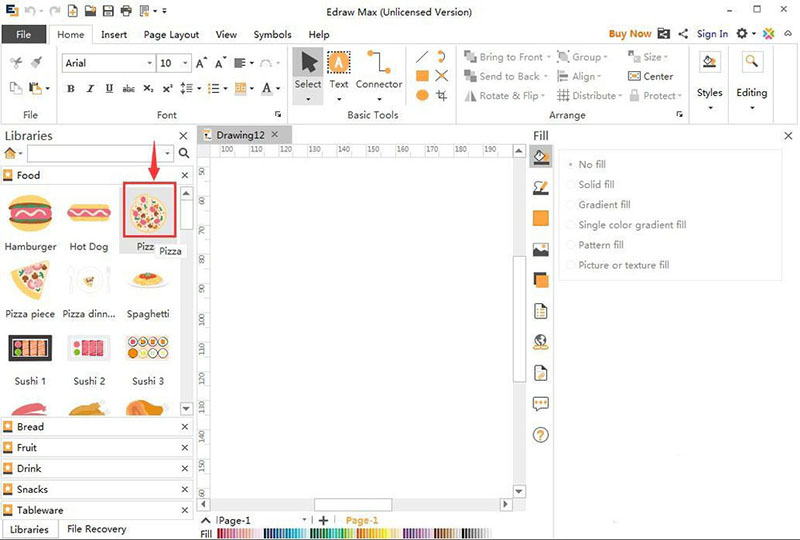
Task: Choose the Solid fill option
Action: [596, 185]
